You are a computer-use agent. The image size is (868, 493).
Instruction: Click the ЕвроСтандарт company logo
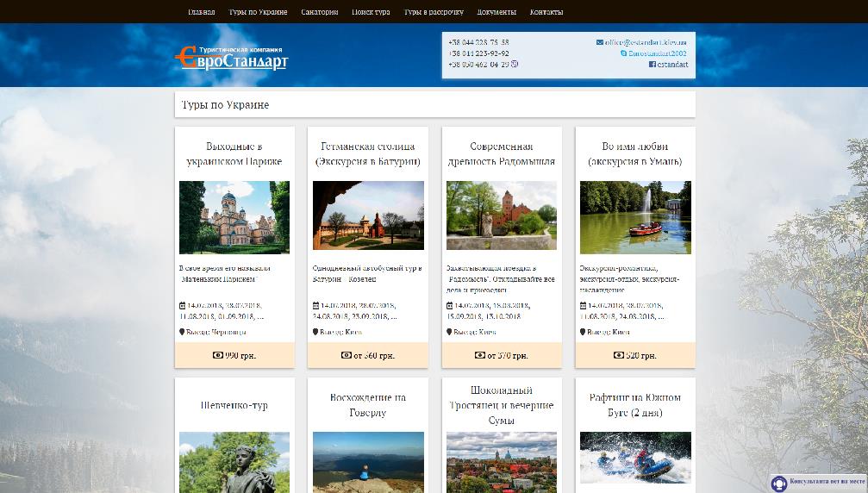coord(231,58)
